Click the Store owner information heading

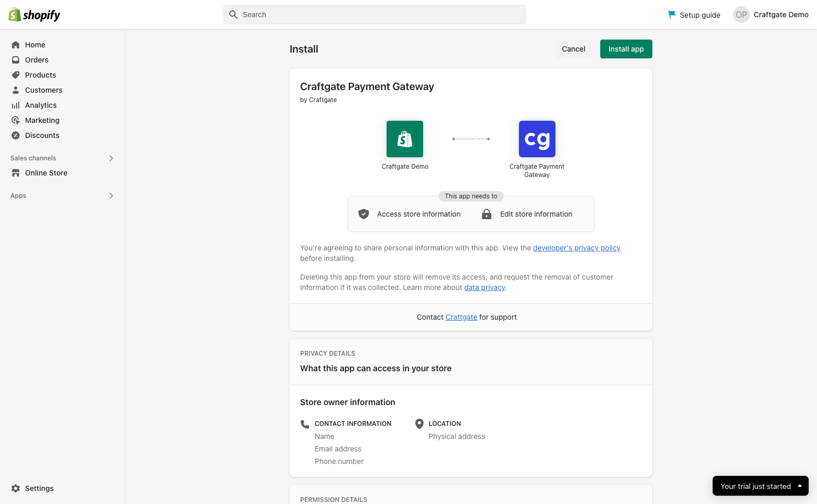348,402
